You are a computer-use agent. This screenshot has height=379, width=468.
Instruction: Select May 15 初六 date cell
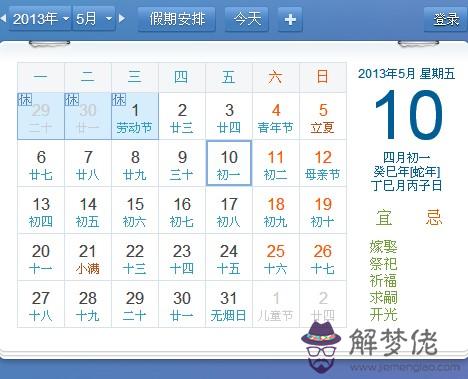tap(135, 210)
